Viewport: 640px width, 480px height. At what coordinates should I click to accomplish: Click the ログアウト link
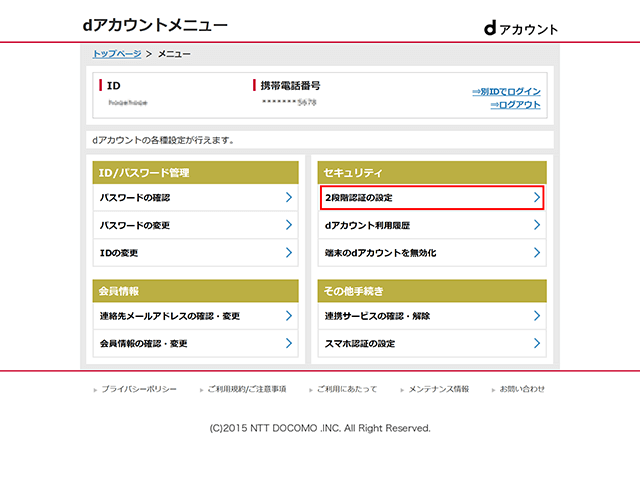515,105
